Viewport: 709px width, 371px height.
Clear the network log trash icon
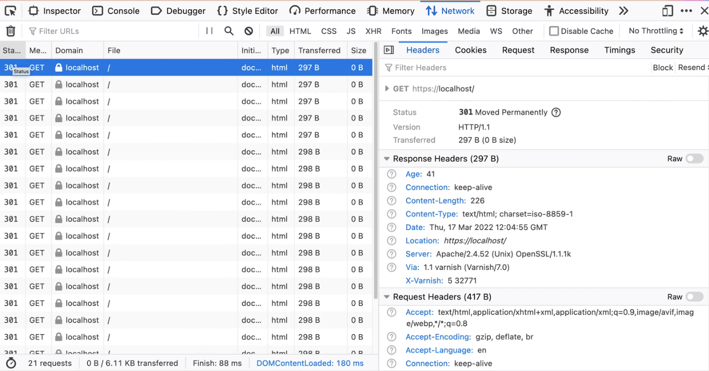pyautogui.click(x=10, y=31)
